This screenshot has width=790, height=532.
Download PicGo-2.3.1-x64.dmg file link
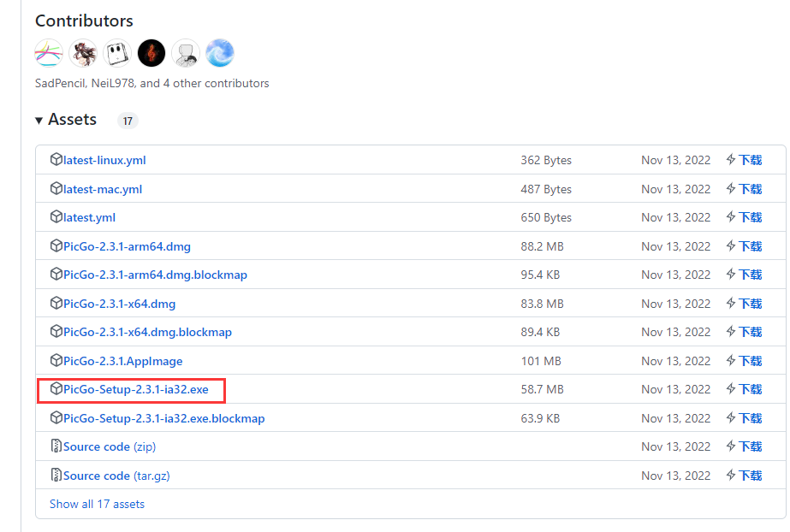coord(120,304)
